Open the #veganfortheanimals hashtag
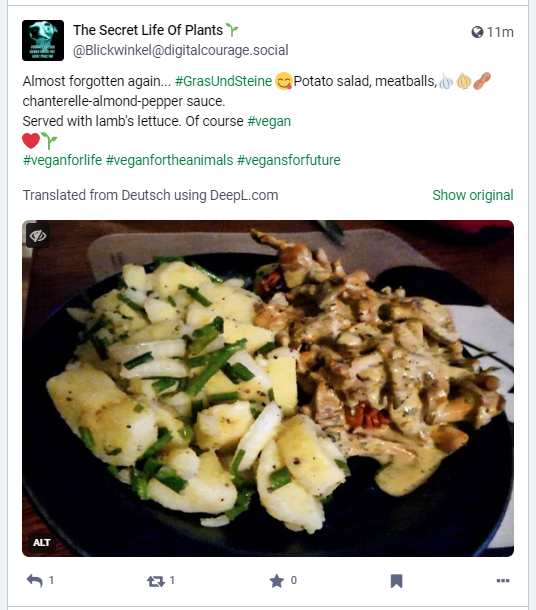 (170, 160)
